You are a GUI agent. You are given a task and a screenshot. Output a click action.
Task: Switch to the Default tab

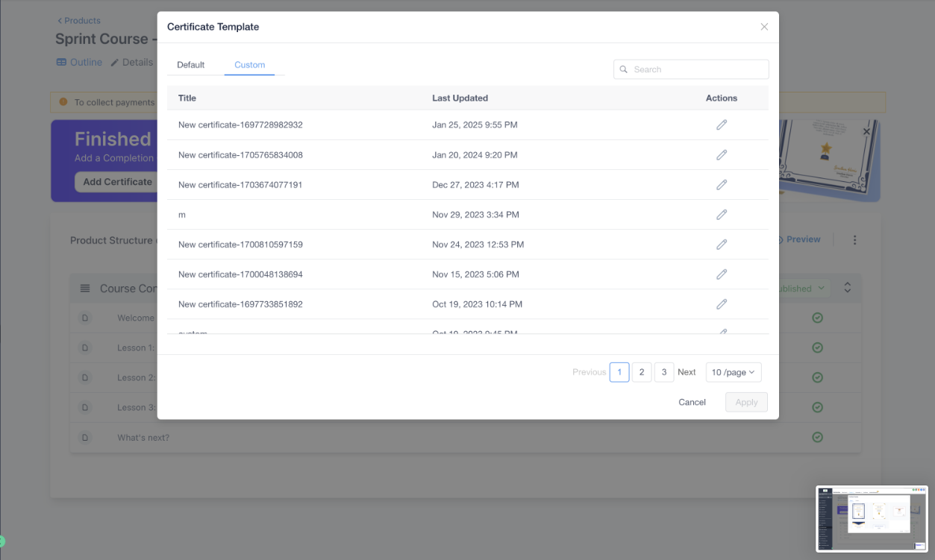[x=190, y=65]
